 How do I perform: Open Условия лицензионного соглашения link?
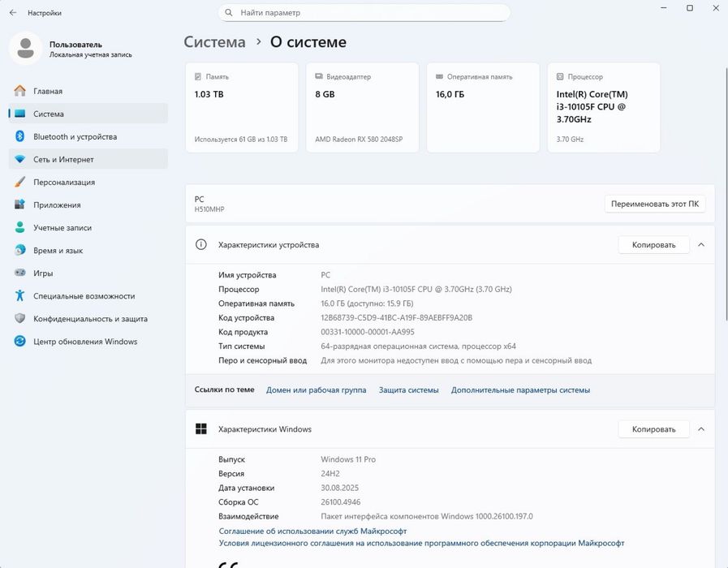[421, 543]
